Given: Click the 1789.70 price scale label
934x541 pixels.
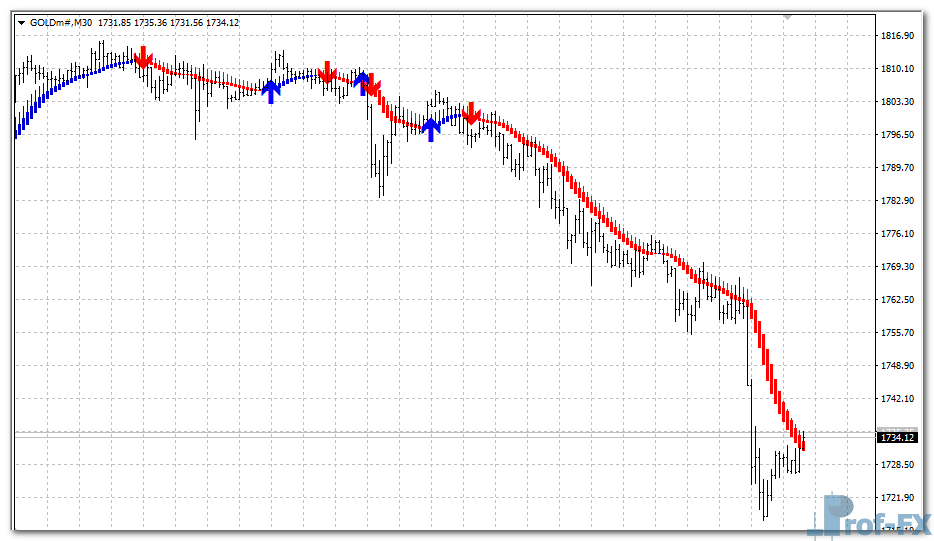Looking at the screenshot, I should (x=896, y=168).
